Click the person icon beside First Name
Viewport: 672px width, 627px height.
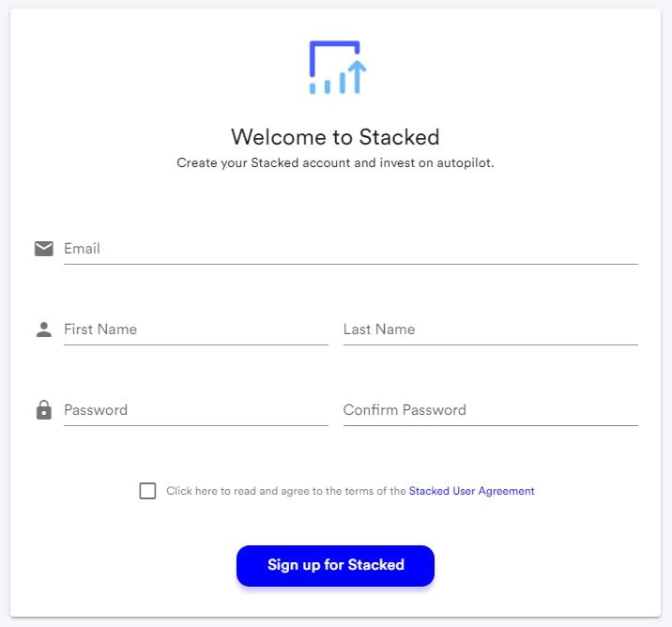coord(44,329)
